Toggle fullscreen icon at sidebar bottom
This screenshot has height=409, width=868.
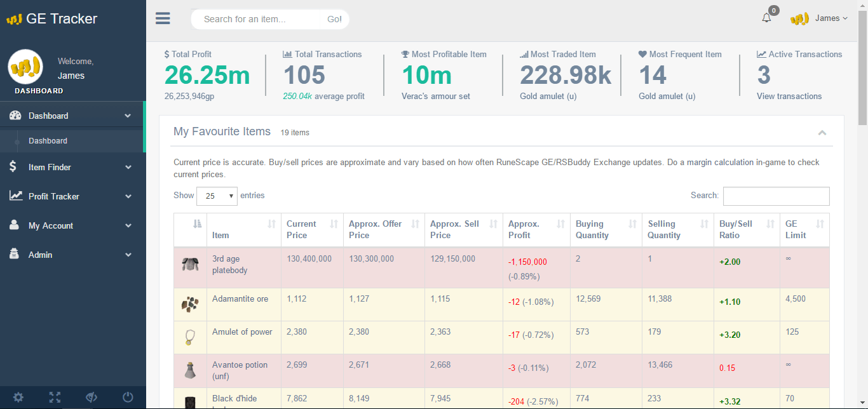[x=55, y=398]
